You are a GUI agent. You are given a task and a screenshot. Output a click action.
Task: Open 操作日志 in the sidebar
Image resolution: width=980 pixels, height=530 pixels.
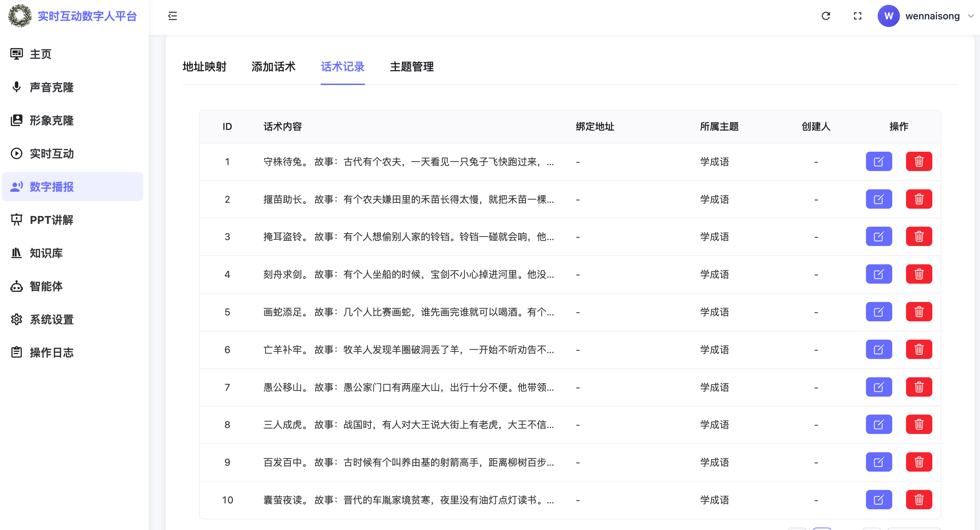pos(73,352)
